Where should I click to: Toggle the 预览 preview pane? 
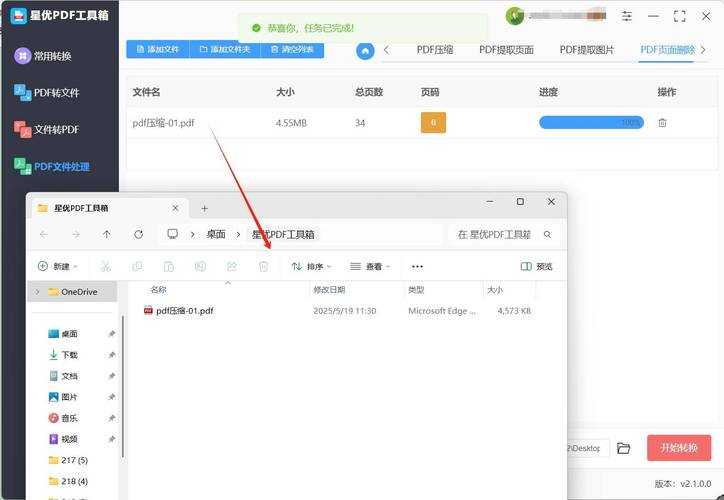click(x=537, y=267)
